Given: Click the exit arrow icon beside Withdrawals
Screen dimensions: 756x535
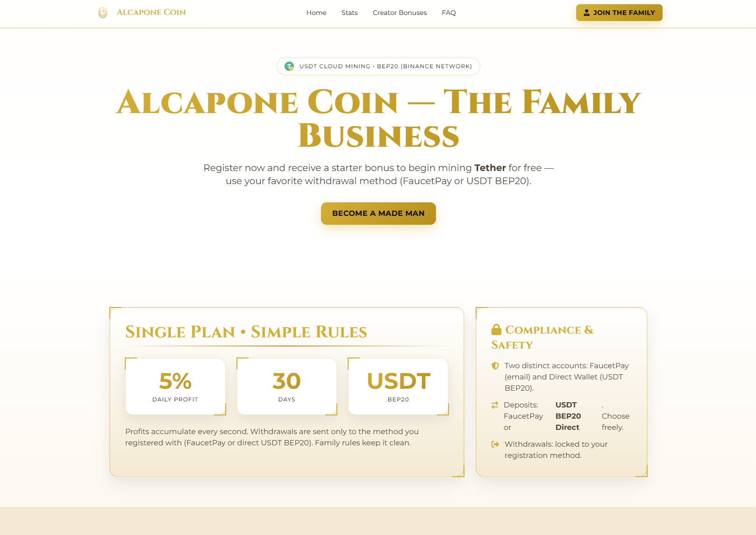Looking at the screenshot, I should point(495,444).
